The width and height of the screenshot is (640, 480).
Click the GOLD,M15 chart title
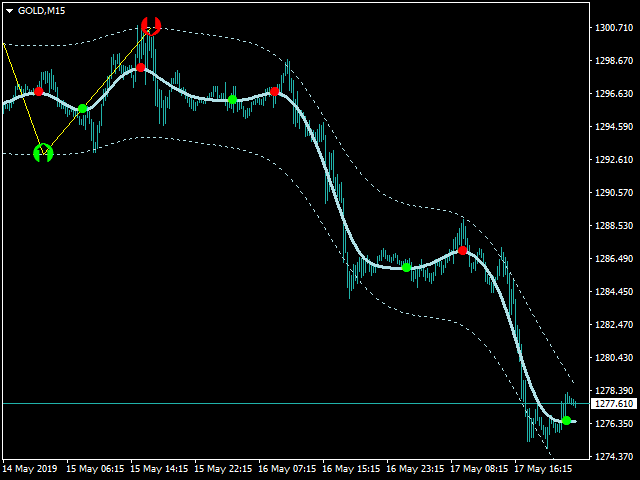coord(41,11)
